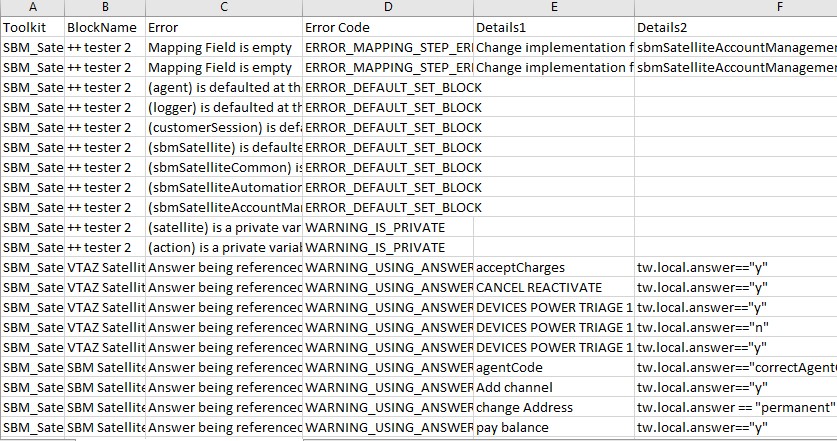Select the entire column D

(387, 8)
